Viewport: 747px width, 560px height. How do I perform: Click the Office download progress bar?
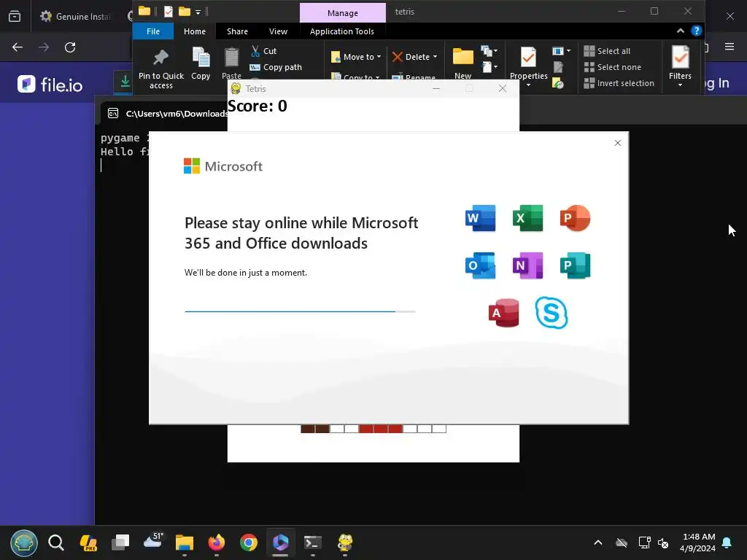pos(300,311)
